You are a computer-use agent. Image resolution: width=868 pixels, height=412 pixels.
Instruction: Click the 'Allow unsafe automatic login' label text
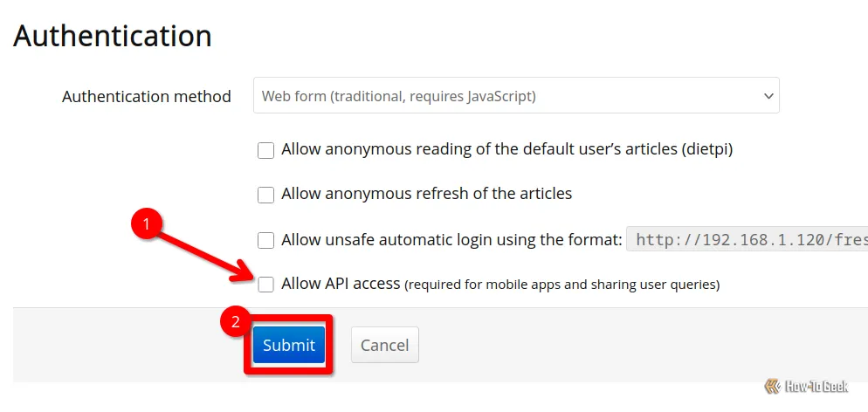(x=451, y=240)
